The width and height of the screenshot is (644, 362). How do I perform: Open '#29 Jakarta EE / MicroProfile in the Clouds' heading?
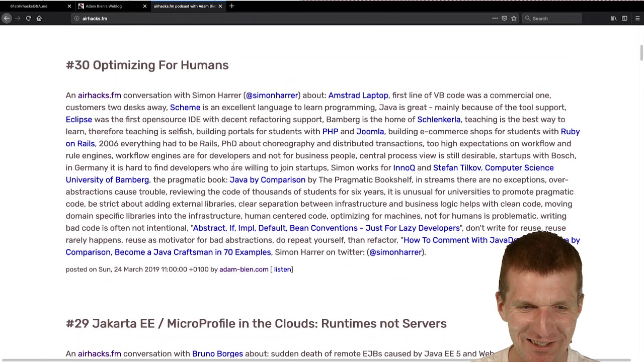click(256, 323)
